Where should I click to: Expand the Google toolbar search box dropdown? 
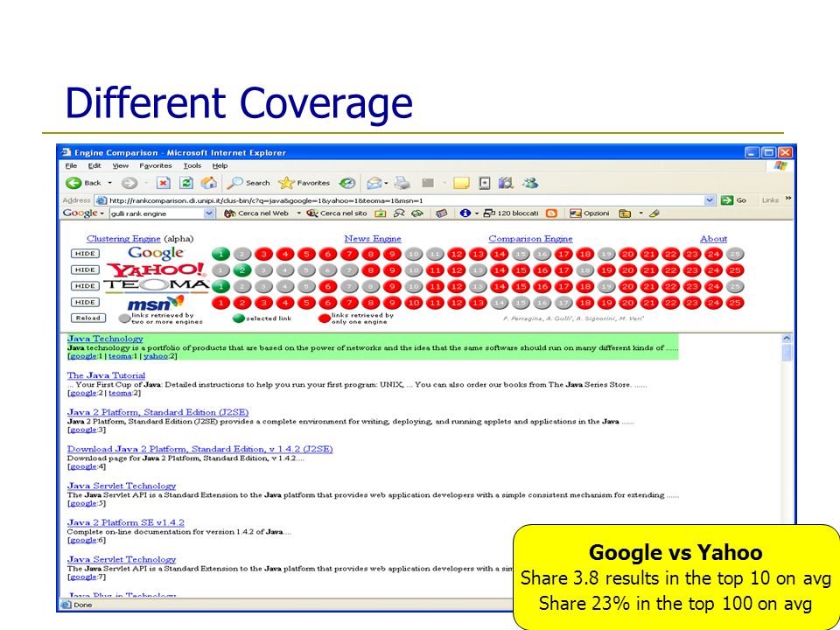click(209, 213)
